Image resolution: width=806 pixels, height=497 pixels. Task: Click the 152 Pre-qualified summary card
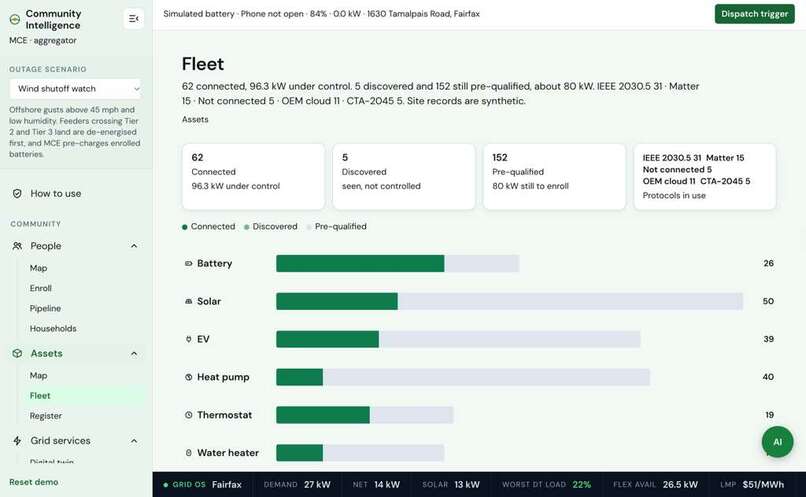[554, 177]
